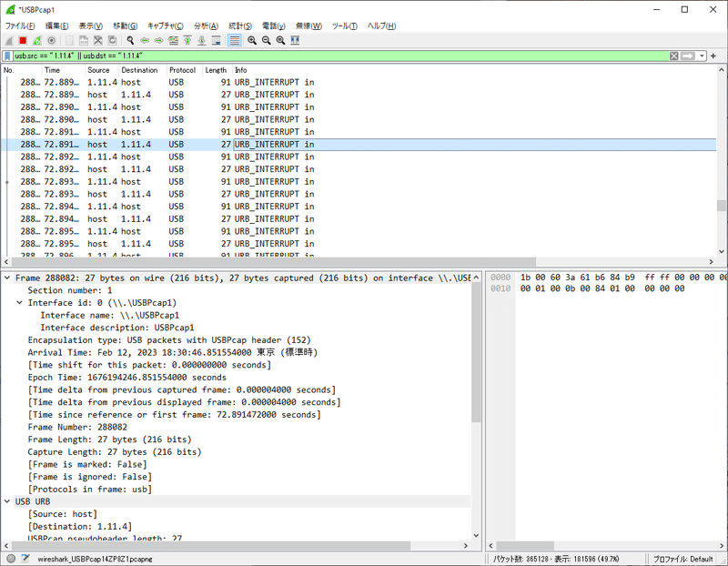Reset text to normal size

[280, 41]
